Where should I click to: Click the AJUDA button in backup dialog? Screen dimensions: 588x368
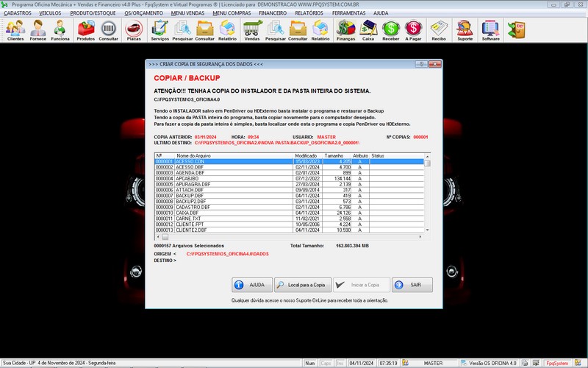[251, 285]
